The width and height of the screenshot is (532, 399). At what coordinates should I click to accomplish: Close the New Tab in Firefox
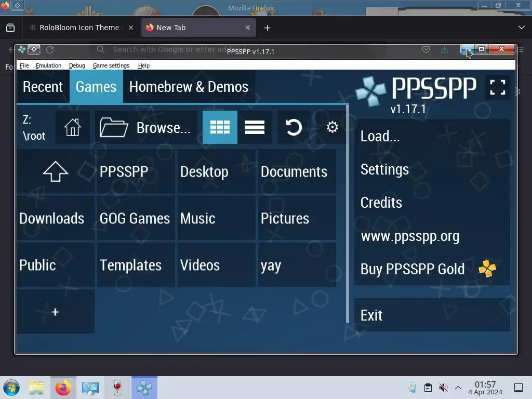248,28
